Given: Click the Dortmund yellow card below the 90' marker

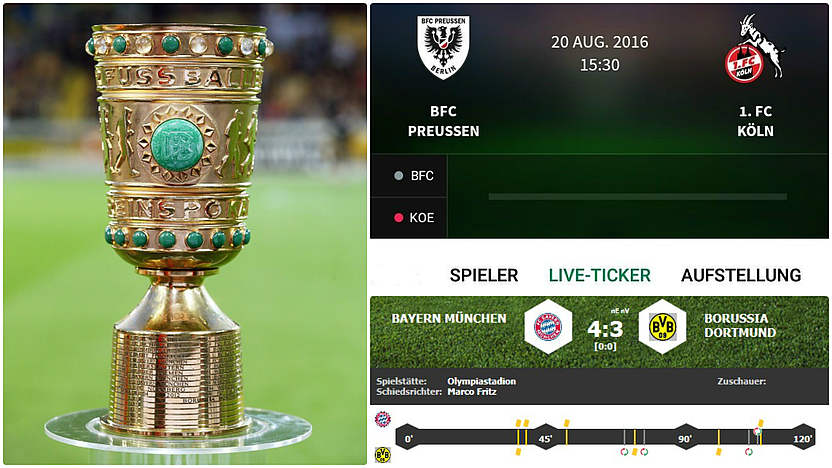Looking at the screenshot, I should [x=718, y=452].
